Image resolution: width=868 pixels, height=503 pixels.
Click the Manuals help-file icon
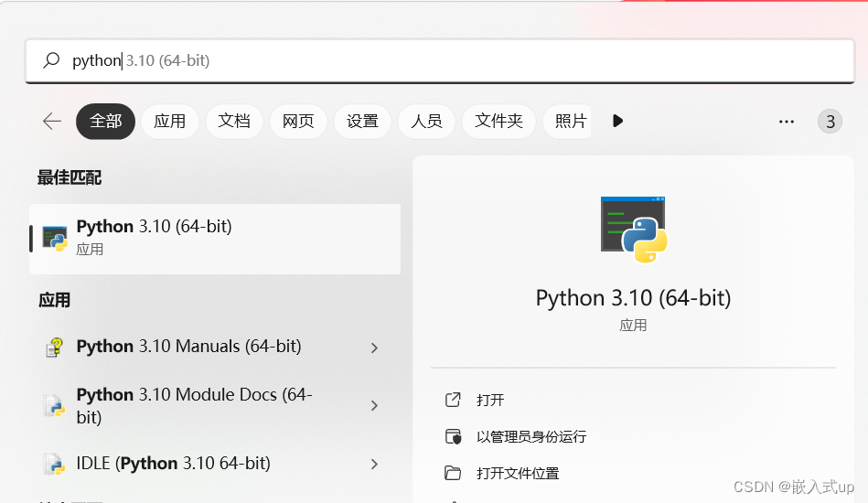[54, 348]
